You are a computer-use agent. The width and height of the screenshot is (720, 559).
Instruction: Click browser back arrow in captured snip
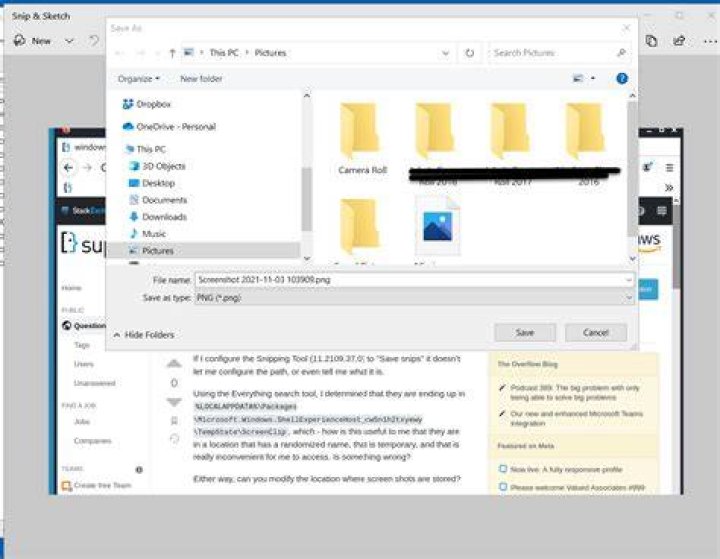(68, 168)
